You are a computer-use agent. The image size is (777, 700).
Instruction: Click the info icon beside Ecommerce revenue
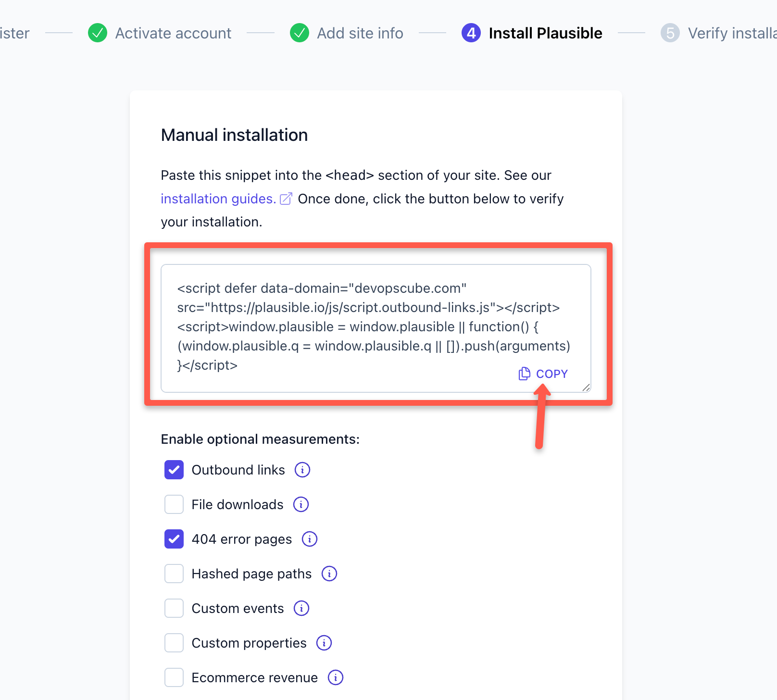tap(335, 677)
